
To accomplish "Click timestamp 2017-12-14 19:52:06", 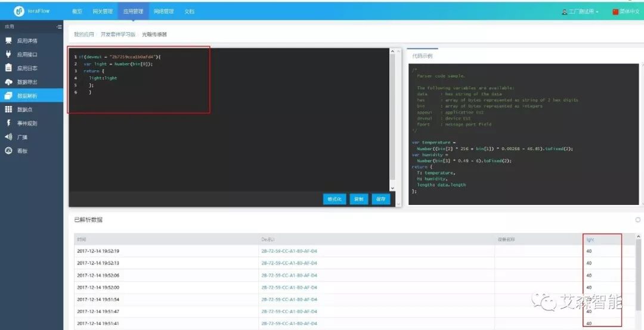I will [x=98, y=275].
